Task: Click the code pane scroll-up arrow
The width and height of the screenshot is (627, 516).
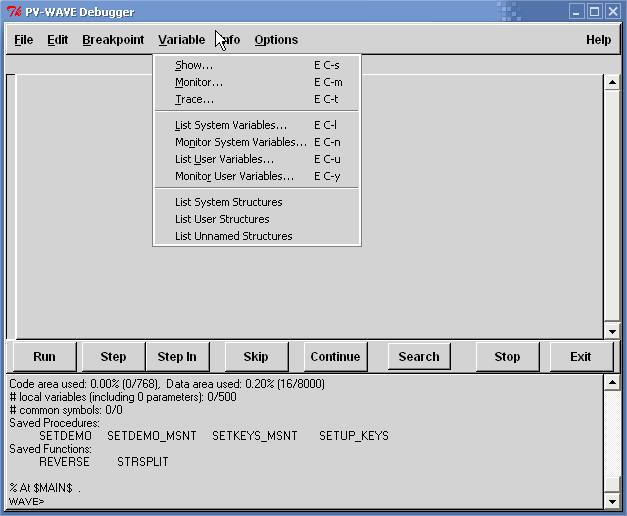Action: point(612,82)
